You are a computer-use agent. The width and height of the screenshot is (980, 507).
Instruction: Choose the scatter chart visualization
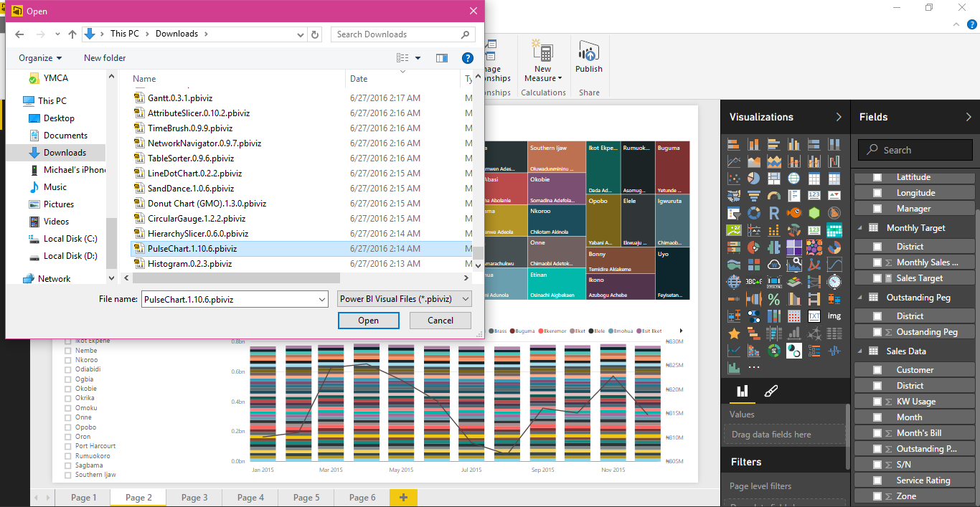734,179
